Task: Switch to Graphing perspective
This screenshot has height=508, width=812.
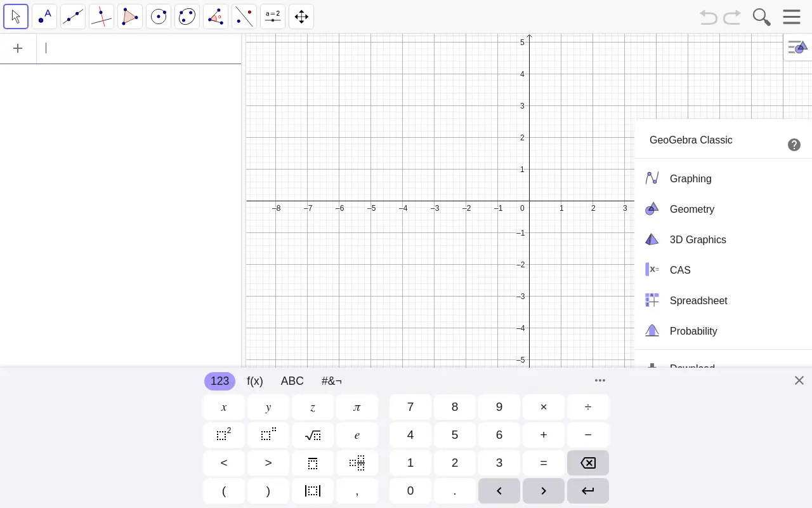Action: pyautogui.click(x=723, y=178)
